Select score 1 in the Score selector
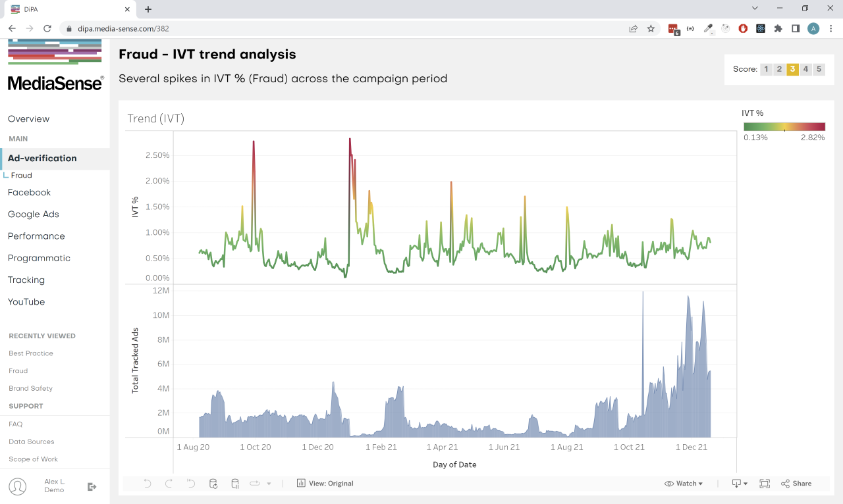 [766, 69]
